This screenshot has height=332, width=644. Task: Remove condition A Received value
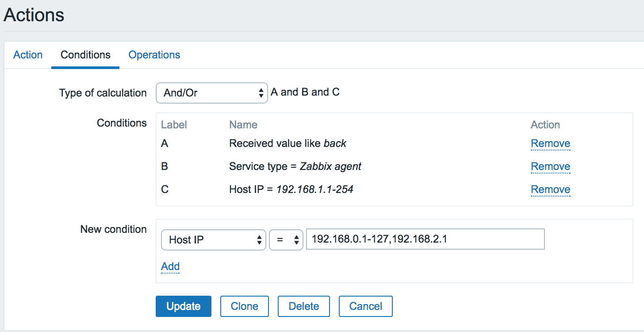click(550, 143)
